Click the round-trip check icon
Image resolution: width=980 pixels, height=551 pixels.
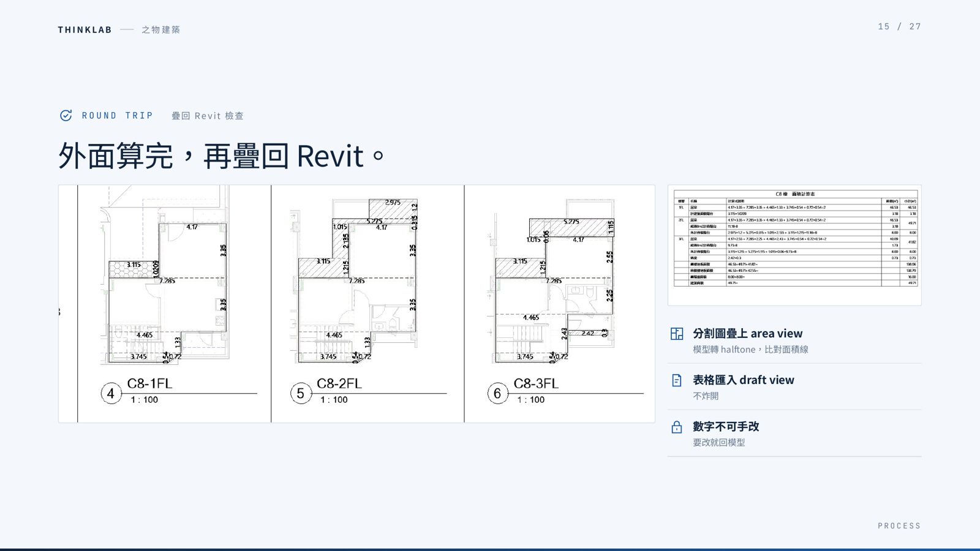tap(66, 116)
